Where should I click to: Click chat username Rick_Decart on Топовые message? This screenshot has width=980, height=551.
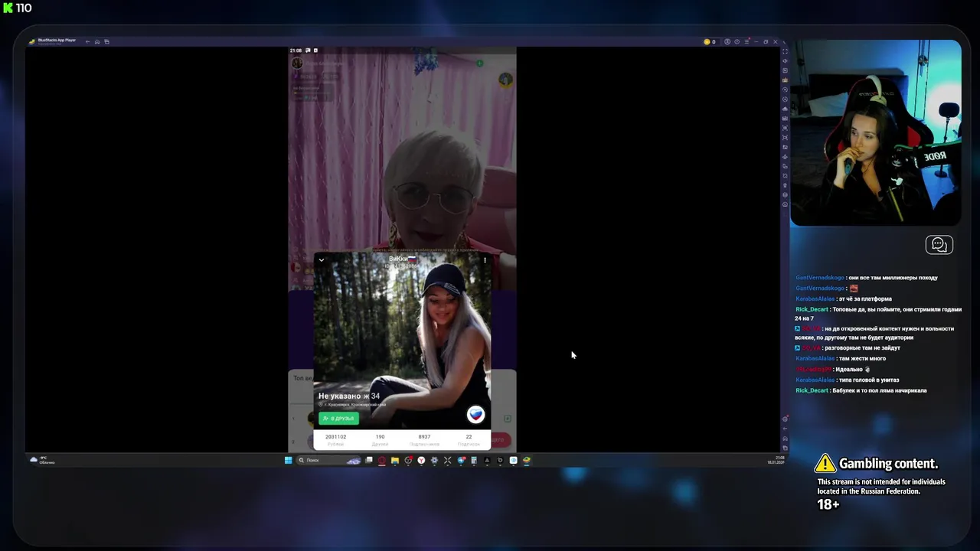(x=812, y=309)
